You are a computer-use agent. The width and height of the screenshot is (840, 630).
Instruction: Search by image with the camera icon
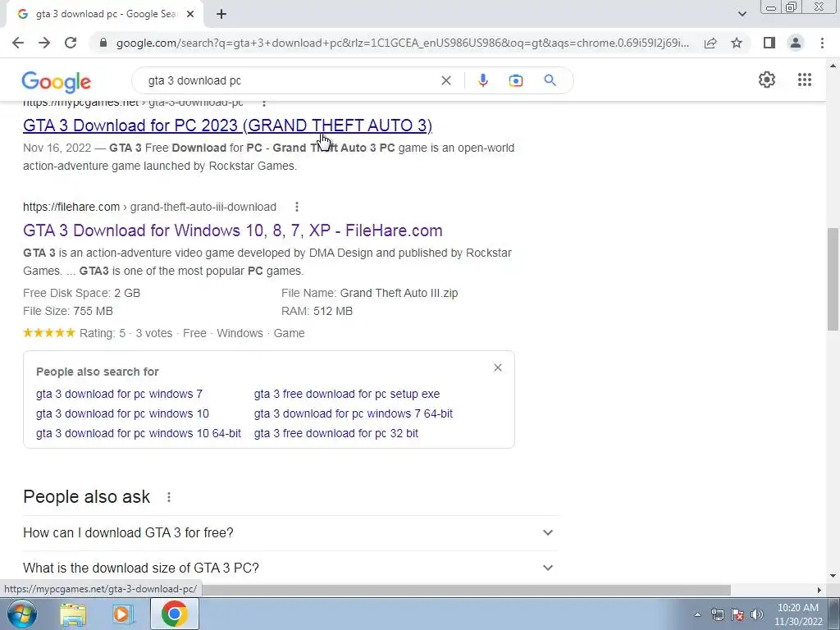point(515,80)
